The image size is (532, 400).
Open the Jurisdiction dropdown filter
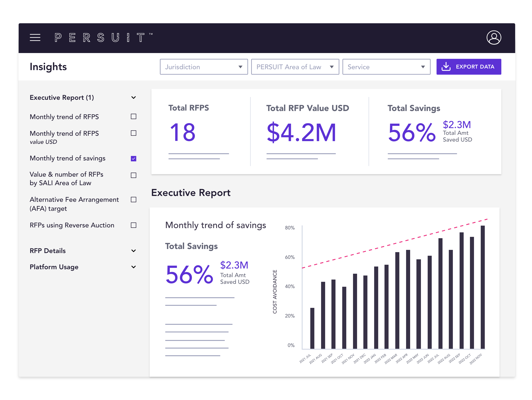(x=203, y=67)
